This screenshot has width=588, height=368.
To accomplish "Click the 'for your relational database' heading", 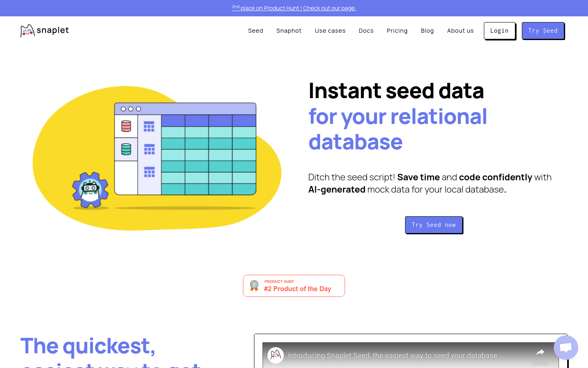I will (x=398, y=129).
